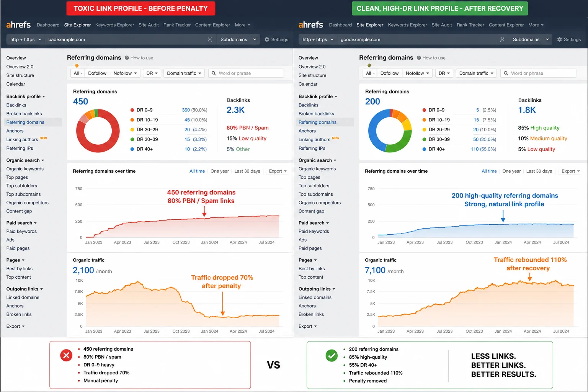Viewport: 588px width, 392px height.
Task: Click the ahrefs logo in right panel
Action: coord(310,25)
